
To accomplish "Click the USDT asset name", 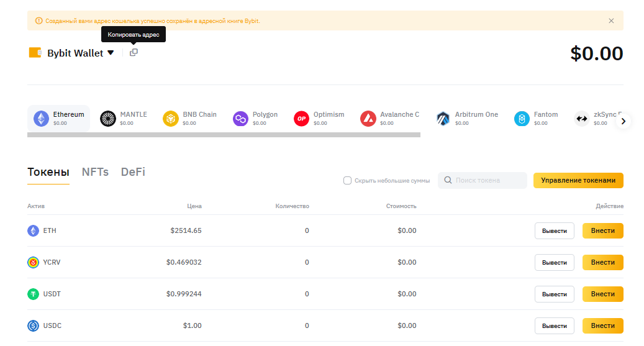I will click(x=52, y=294).
